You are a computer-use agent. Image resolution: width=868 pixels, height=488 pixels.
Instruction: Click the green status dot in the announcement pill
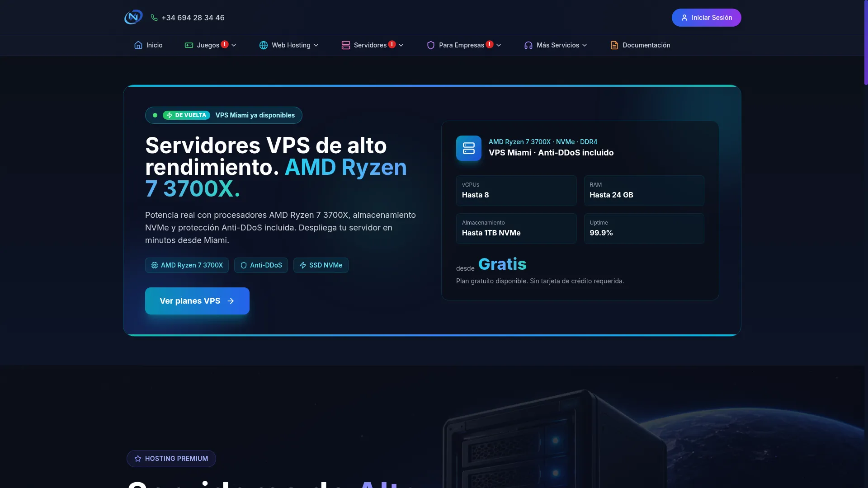click(x=155, y=115)
